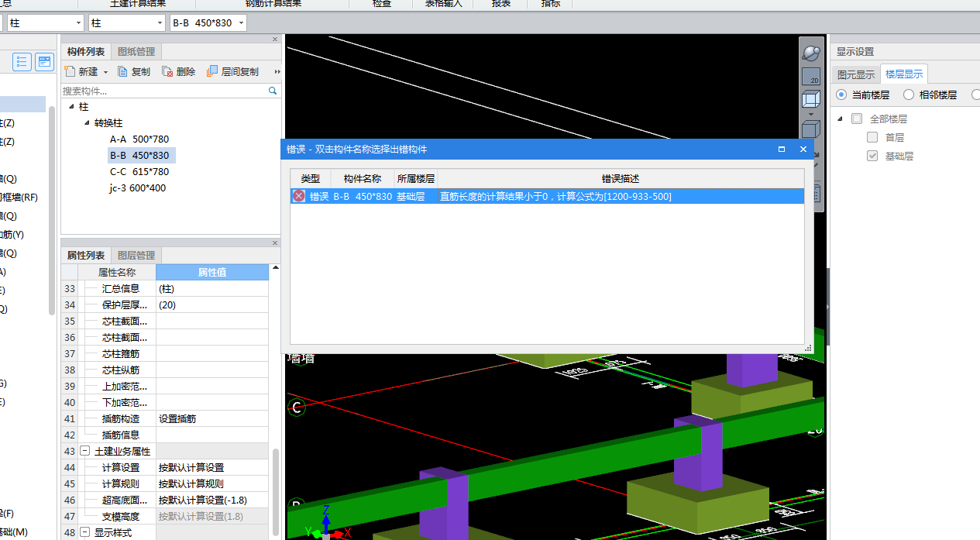The image size is (980, 540).
Task: Open the 钢筋计算结果 ribbon tab
Action: 273,4
